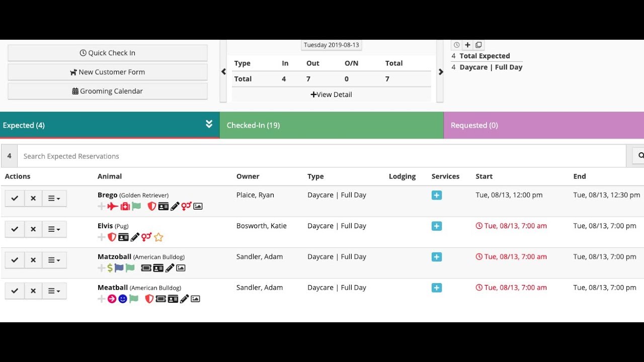Click Matzoball's ticket icon
This screenshot has height=362, width=644.
146,268
